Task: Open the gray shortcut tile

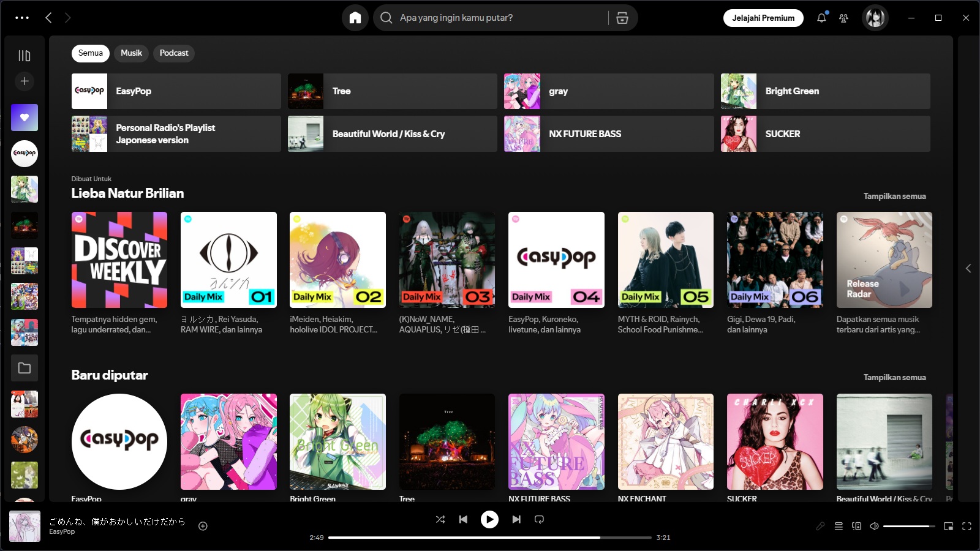Action: [609, 91]
